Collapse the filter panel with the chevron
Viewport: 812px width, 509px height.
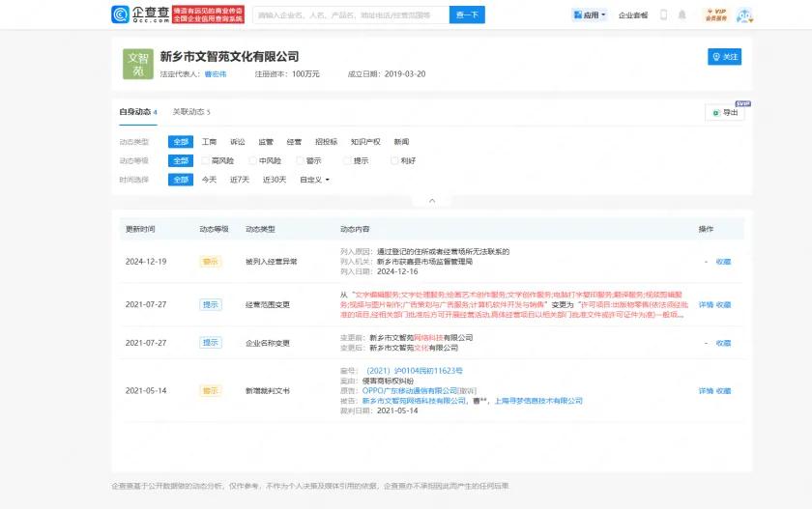coord(434,200)
